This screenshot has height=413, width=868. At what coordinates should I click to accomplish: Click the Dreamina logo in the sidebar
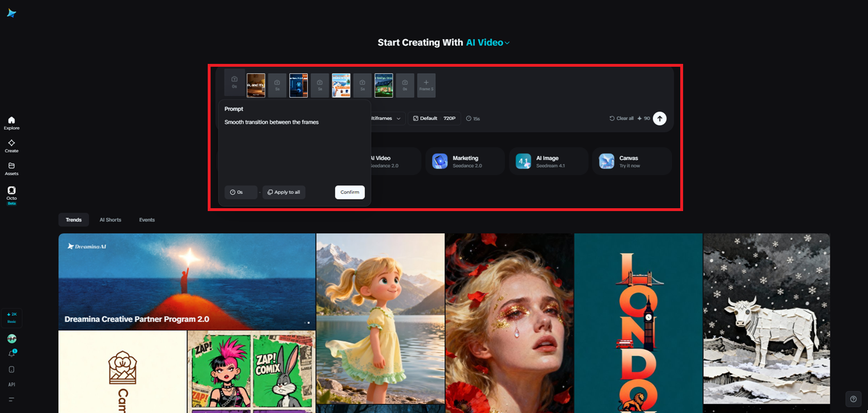point(11,13)
